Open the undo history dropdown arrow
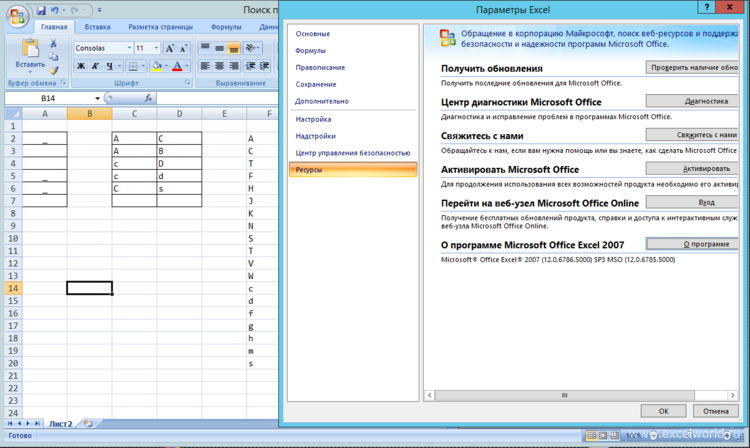750x448 pixels. 64,10
